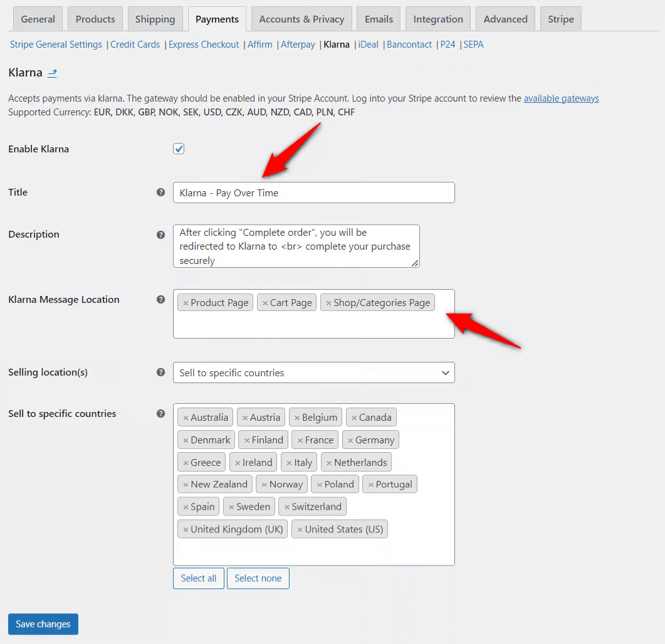Image resolution: width=665 pixels, height=644 pixels.
Task: Open the Integration tab
Action: (x=438, y=19)
